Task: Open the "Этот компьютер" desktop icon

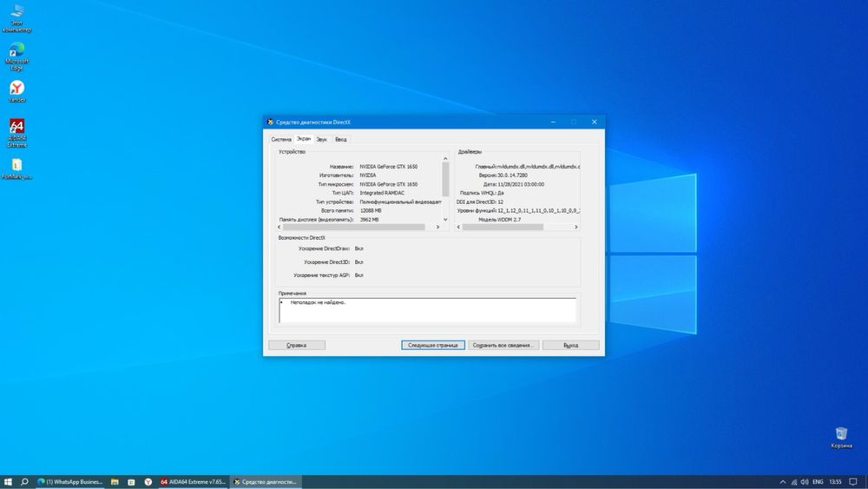Action: click(16, 17)
